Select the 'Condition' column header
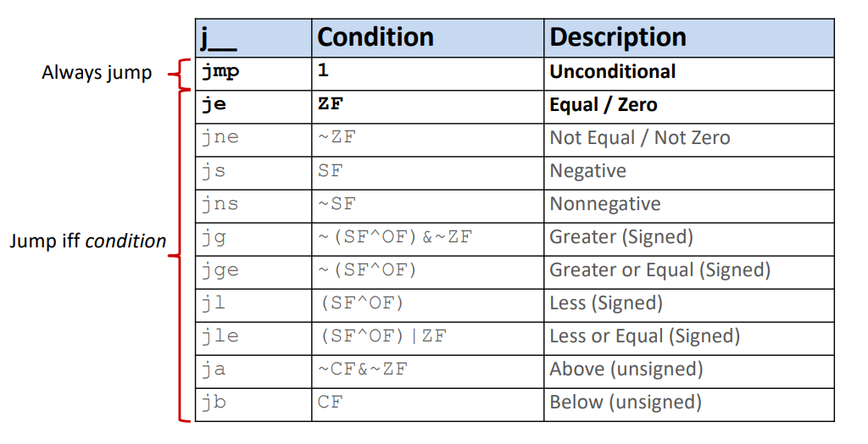868x444 pixels. 427,38
